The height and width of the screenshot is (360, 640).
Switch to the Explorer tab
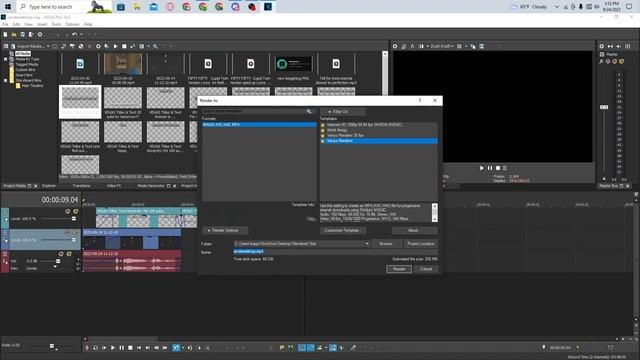pyautogui.click(x=49, y=186)
